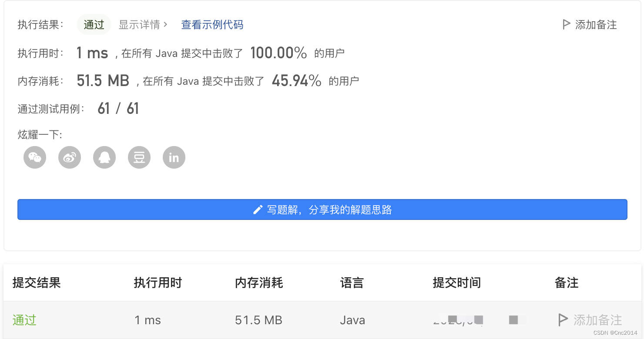Open the 查看示例代码 link

[212, 24]
